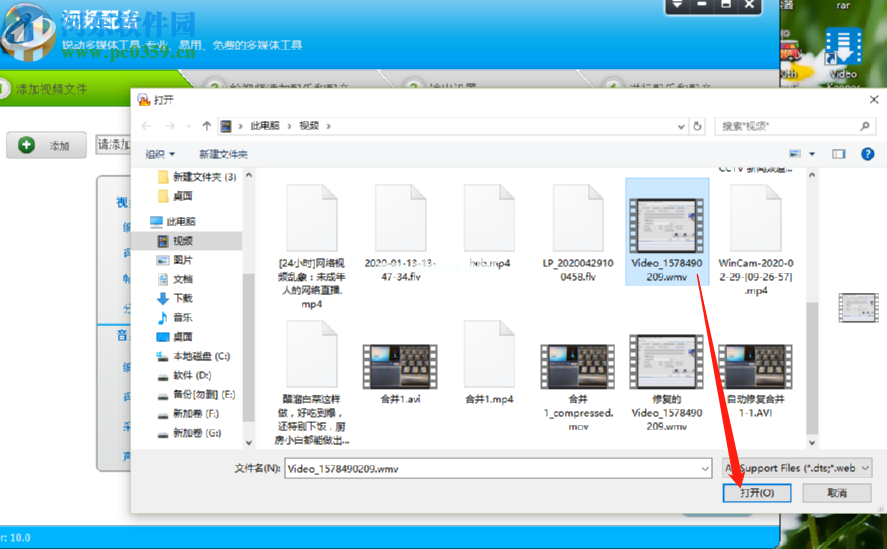Viewport: 887px width, 549px height.
Task: Expand the file type filter dropdown
Action: tap(865, 467)
